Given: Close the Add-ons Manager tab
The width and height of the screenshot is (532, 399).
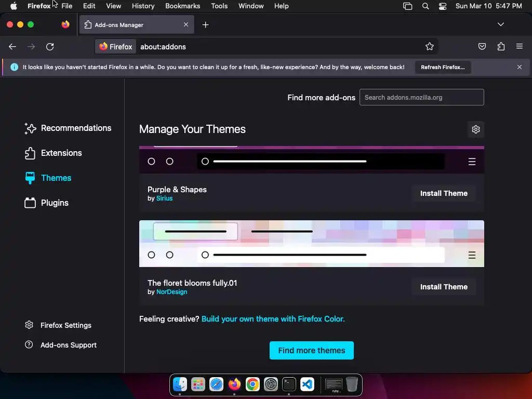Looking at the screenshot, I should [186, 24].
